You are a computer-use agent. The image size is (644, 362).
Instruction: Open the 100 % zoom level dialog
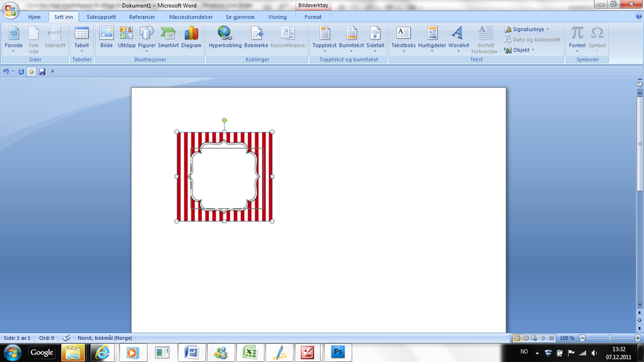[x=567, y=338]
